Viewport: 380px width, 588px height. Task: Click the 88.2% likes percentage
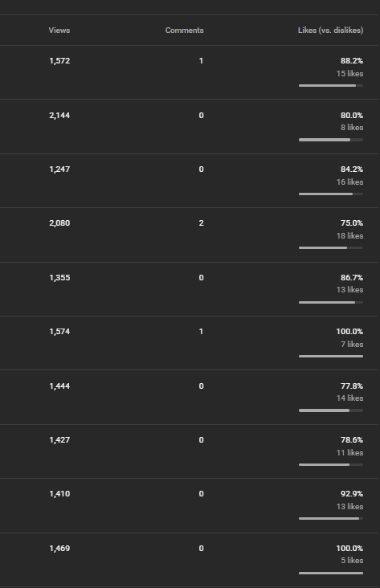pyautogui.click(x=352, y=61)
